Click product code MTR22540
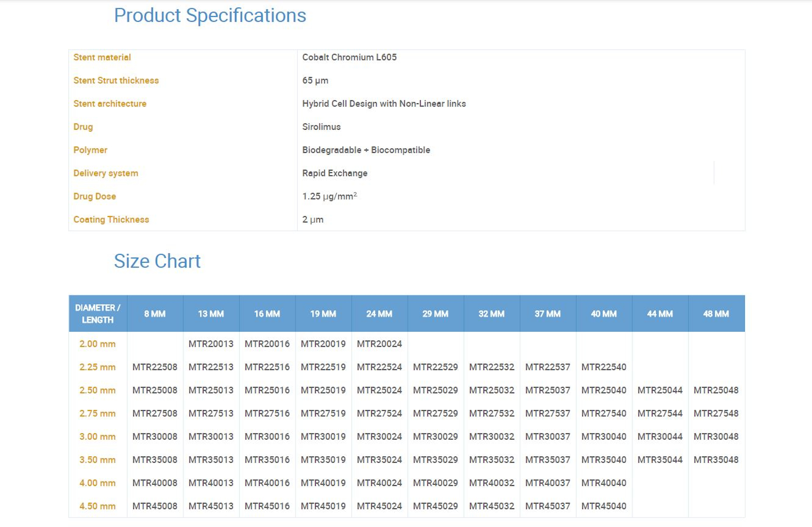 [604, 367]
